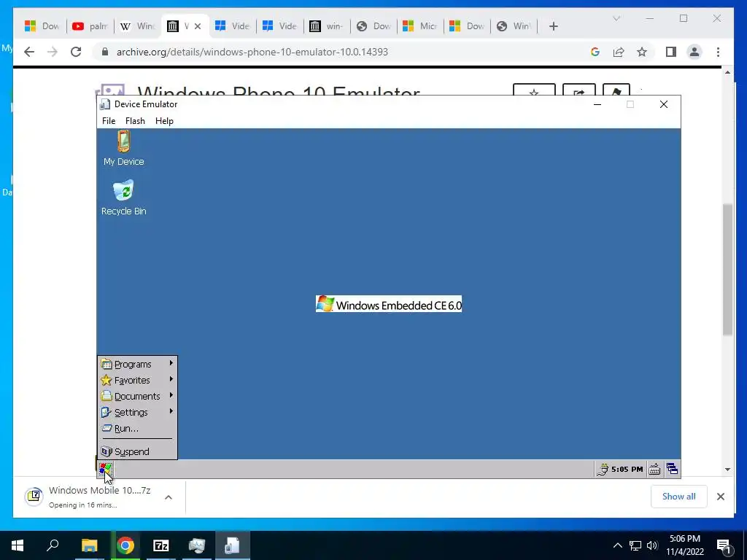Open the Windows notification center
This screenshot has width=747, height=560.
point(724,546)
